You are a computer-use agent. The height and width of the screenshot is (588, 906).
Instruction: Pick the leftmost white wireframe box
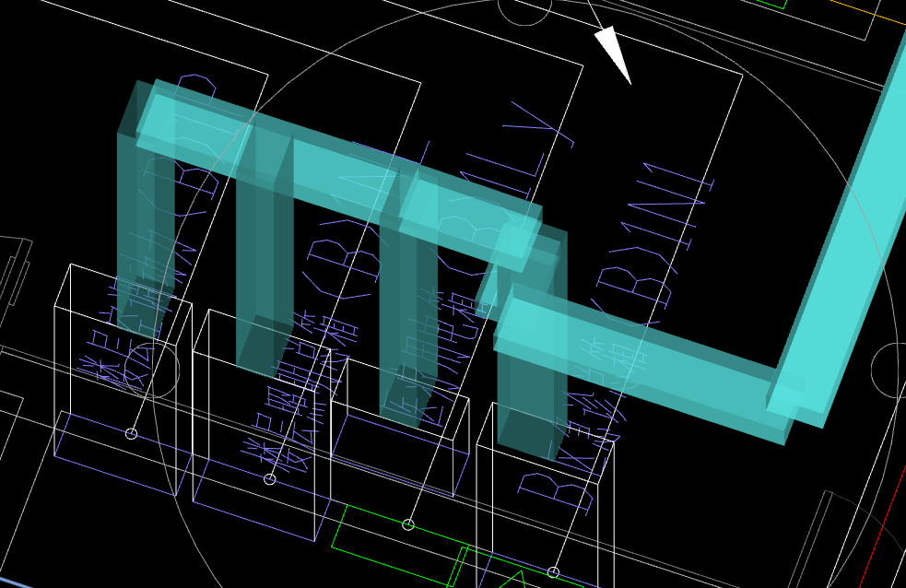pos(124,380)
